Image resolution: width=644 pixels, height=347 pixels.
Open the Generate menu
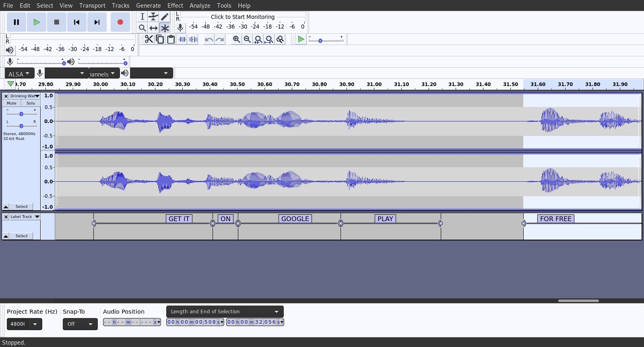tap(149, 6)
